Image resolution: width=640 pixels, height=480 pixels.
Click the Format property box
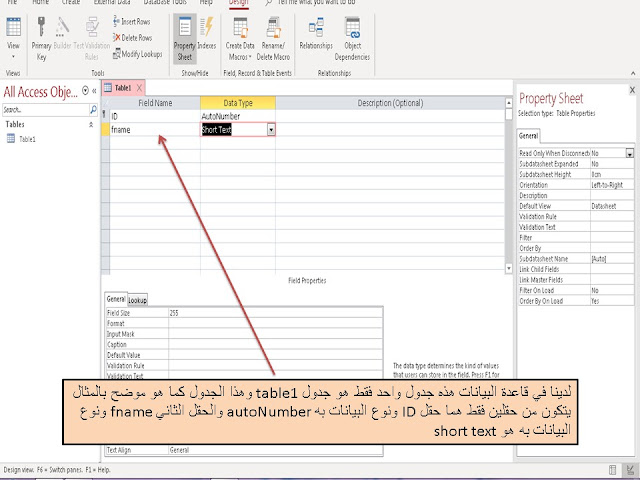276,324
